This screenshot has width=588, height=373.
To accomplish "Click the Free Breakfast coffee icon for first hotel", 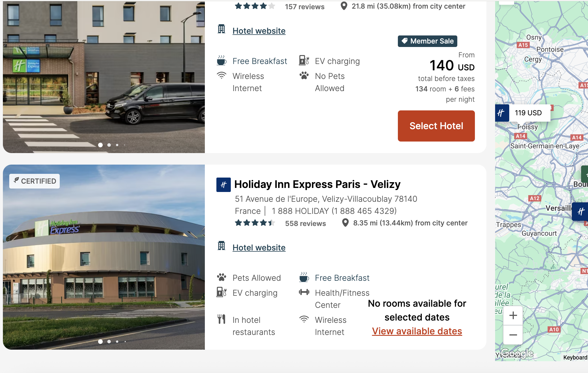I will click(221, 60).
